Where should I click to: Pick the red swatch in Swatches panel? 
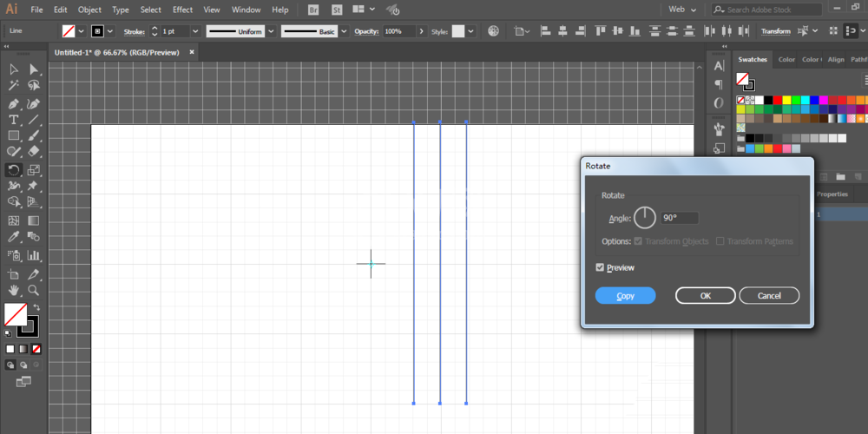778,100
